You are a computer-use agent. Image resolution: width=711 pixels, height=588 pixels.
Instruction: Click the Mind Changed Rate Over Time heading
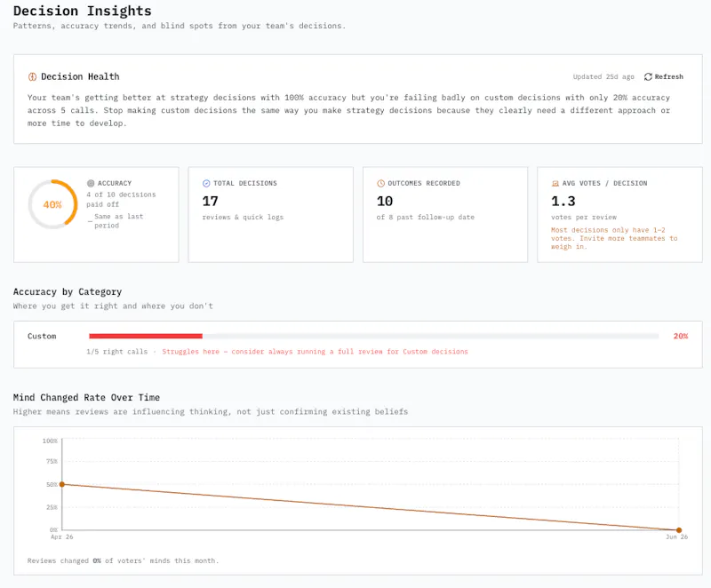[86, 397]
